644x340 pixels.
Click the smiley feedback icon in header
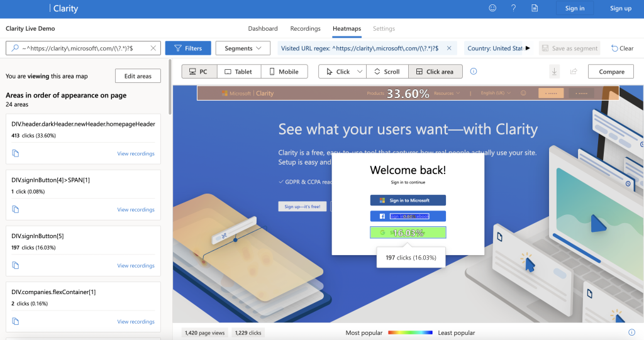pos(492,8)
